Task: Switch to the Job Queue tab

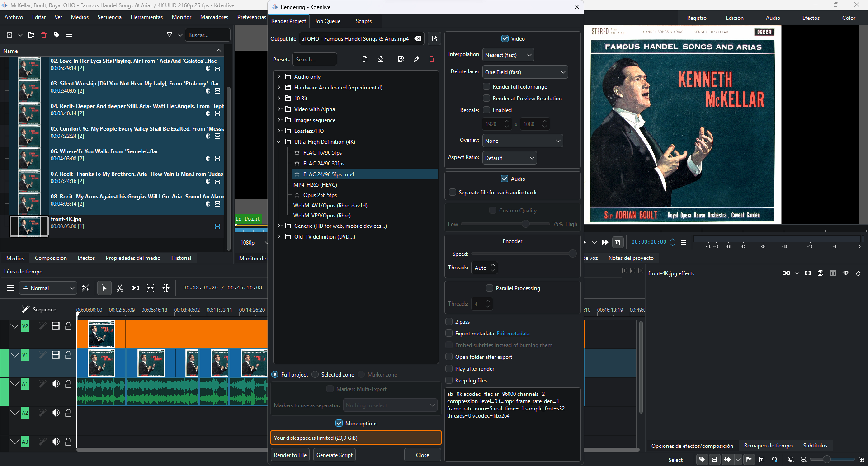Action: coord(327,21)
